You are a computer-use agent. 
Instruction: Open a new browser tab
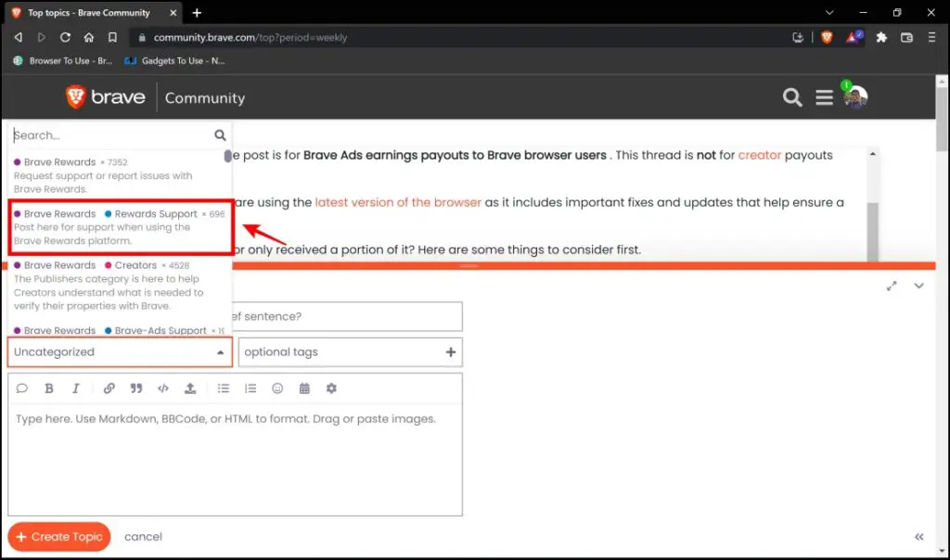tap(197, 13)
